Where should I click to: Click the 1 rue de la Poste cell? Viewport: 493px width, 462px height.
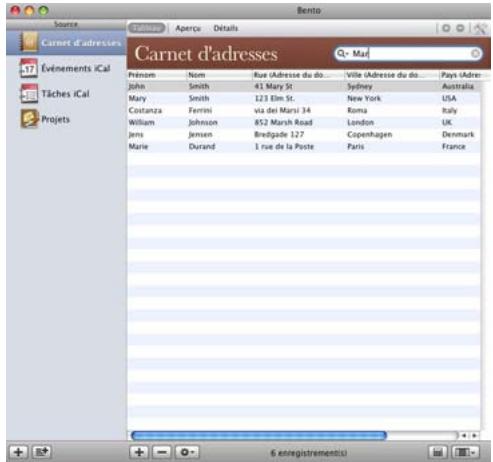tap(284, 146)
